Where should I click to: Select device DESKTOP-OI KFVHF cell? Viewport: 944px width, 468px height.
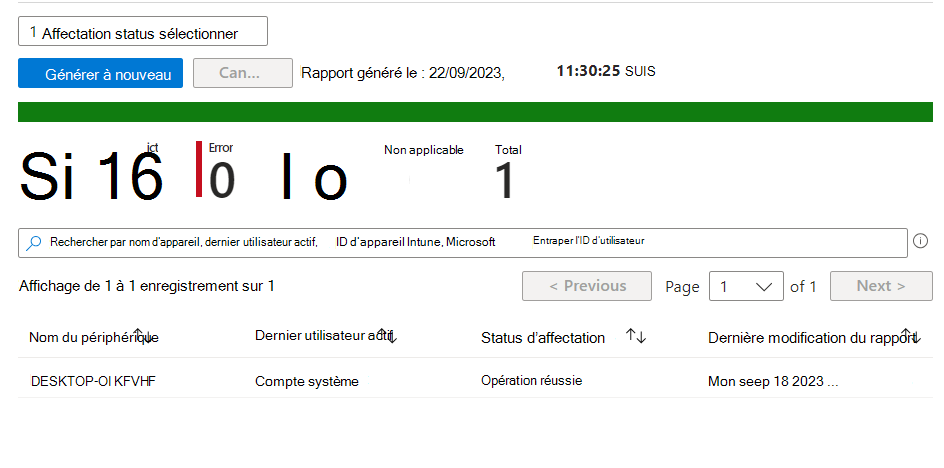pyautogui.click(x=93, y=381)
